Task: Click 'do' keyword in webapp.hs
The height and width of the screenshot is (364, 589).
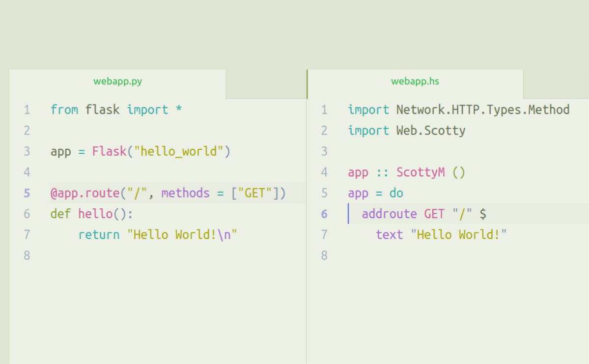Action: click(x=396, y=193)
